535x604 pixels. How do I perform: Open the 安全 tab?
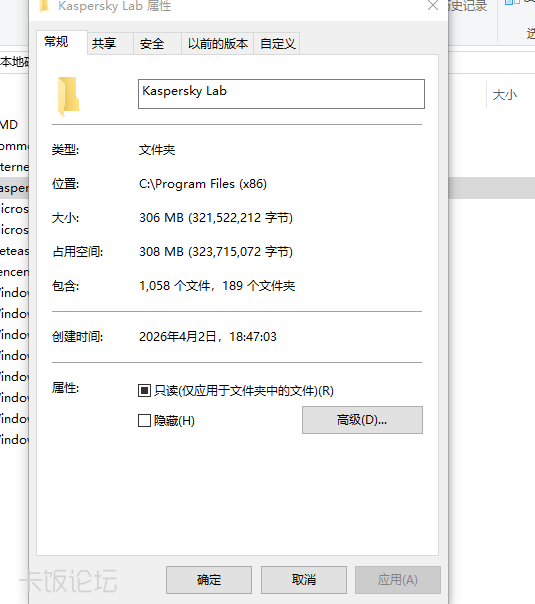(x=158, y=44)
